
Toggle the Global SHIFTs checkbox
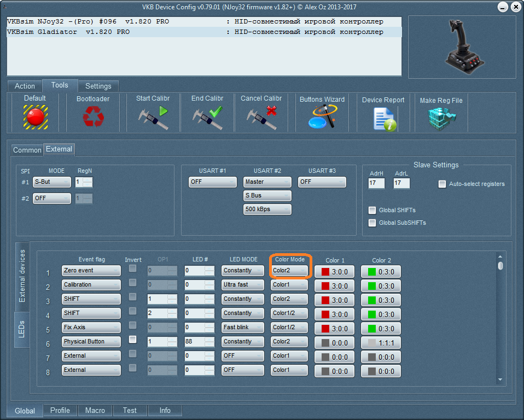click(372, 210)
